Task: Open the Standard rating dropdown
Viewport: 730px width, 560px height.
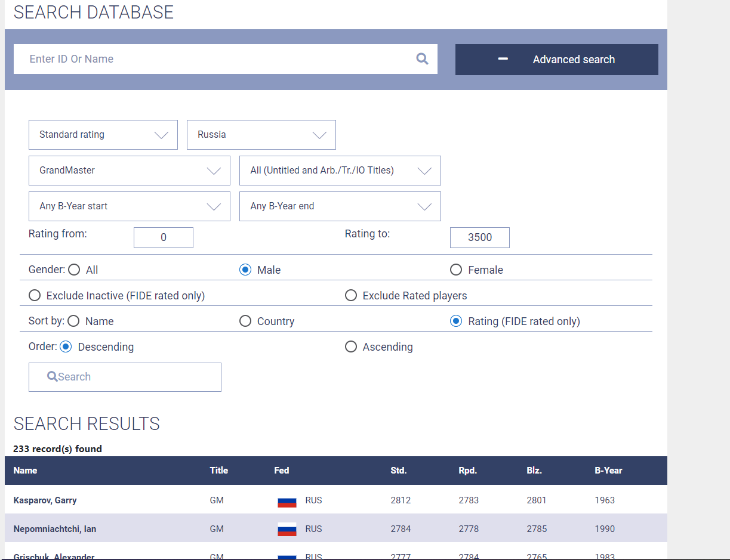Action: tap(103, 135)
